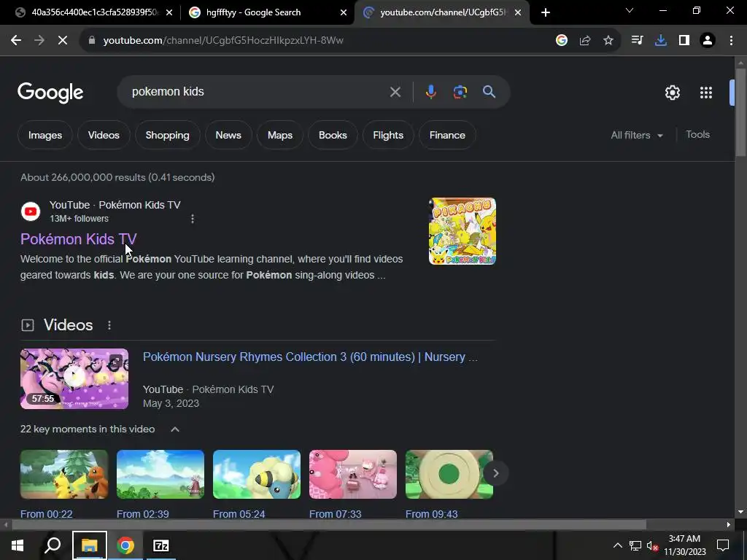
Task: Bookmark this tab with the star icon
Action: (x=608, y=41)
